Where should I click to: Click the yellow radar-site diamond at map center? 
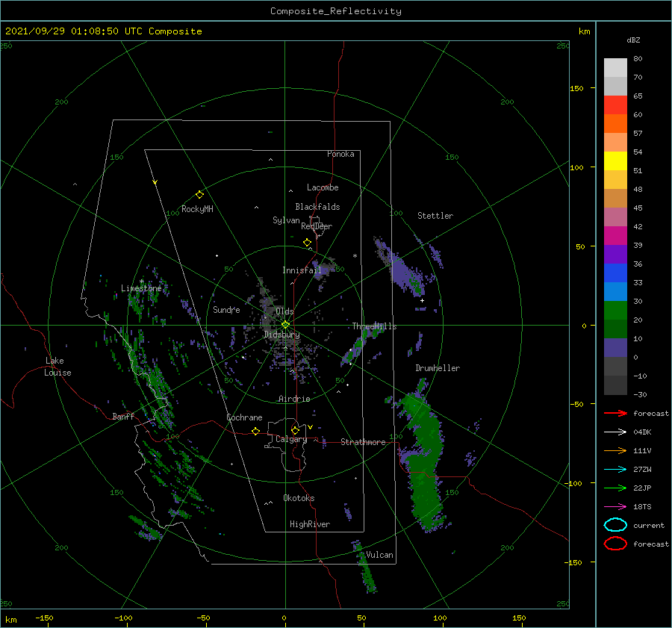[285, 325]
